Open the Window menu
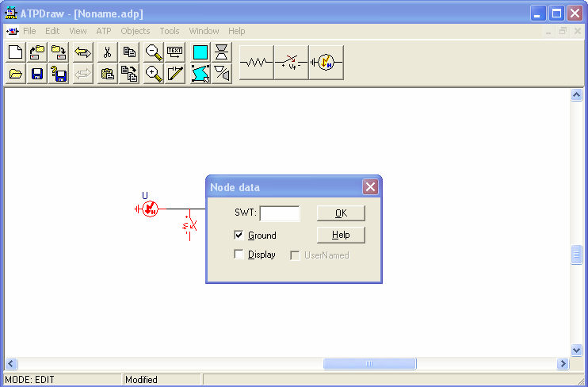Screen dimensions: 588x387 point(204,31)
